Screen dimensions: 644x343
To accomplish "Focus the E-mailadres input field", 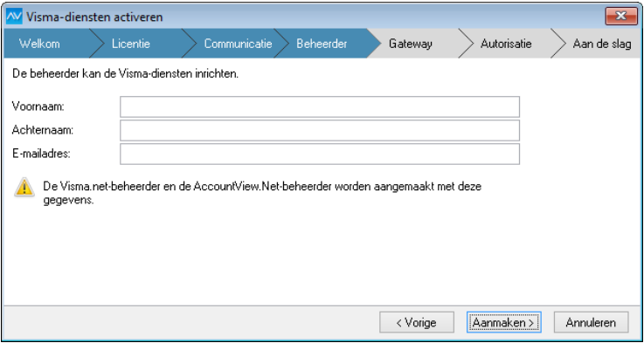I will (x=320, y=154).
